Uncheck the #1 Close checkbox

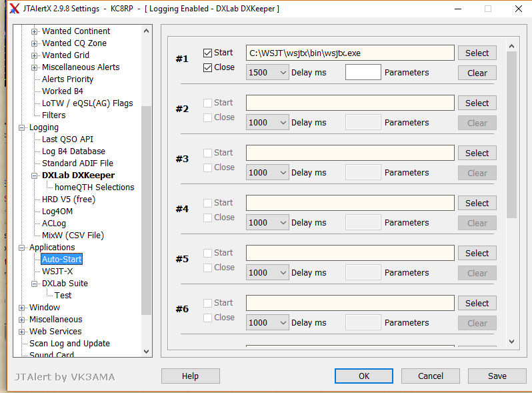[x=207, y=67]
